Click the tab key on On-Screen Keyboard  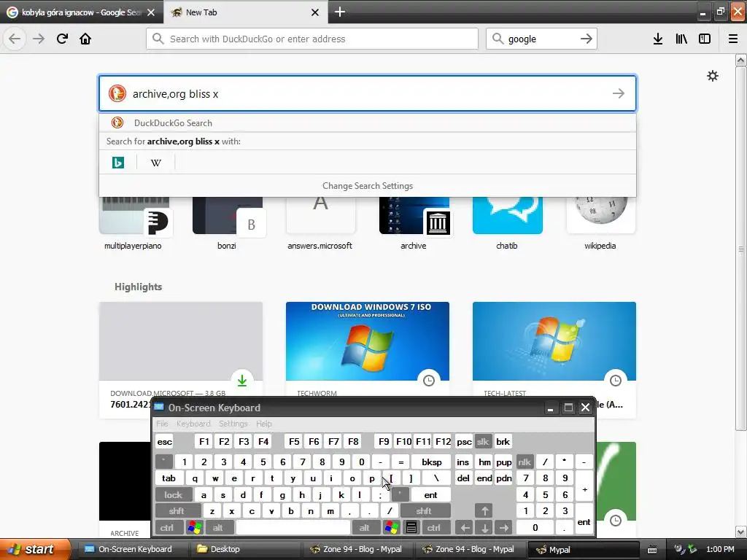(169, 478)
